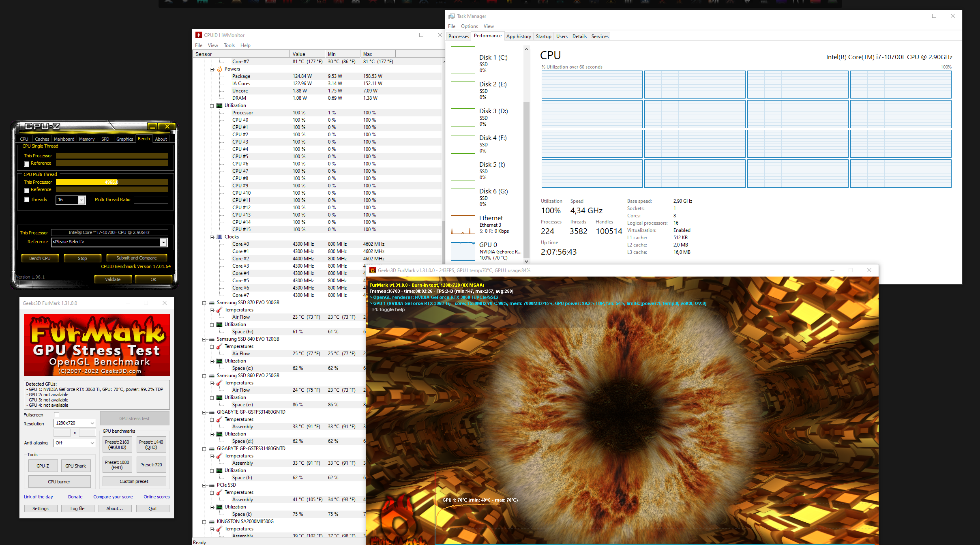Enable Single Thread Reference checkbox in CPU-Z
The height and width of the screenshot is (545, 980).
[x=27, y=164]
